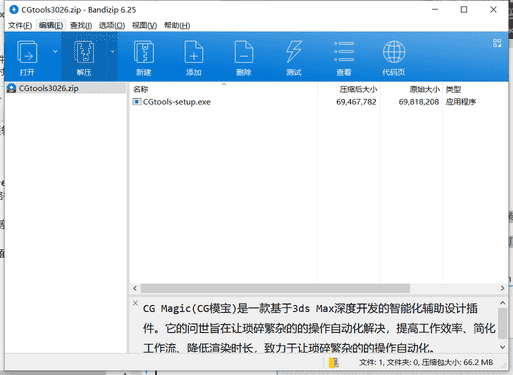
Task: Maximize the Bandizip window
Action: point(464,10)
